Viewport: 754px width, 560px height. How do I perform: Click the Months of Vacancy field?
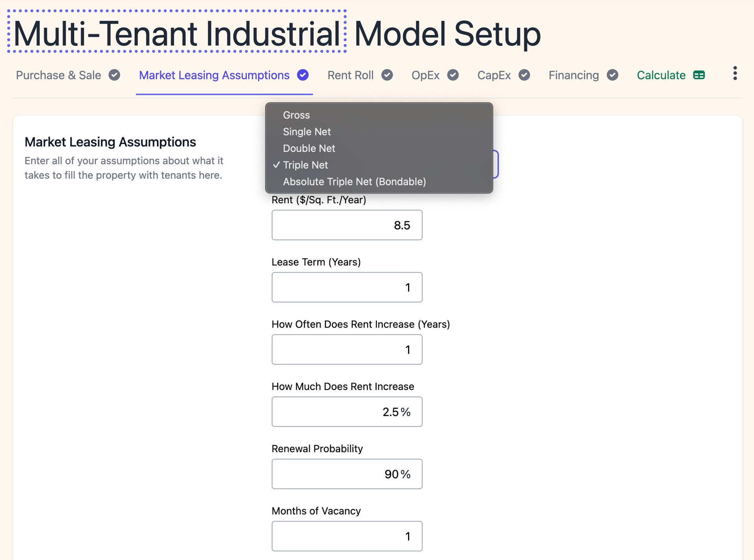click(x=347, y=536)
